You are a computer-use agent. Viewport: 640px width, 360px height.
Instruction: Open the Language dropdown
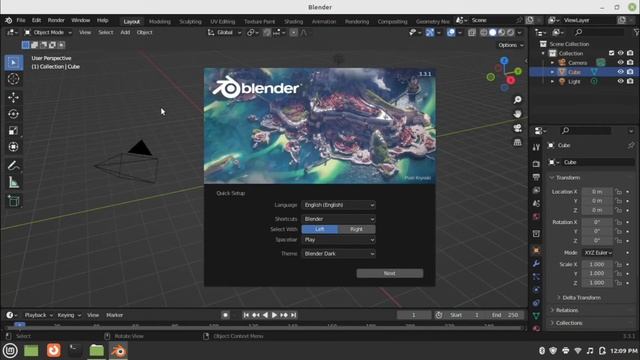(338, 205)
